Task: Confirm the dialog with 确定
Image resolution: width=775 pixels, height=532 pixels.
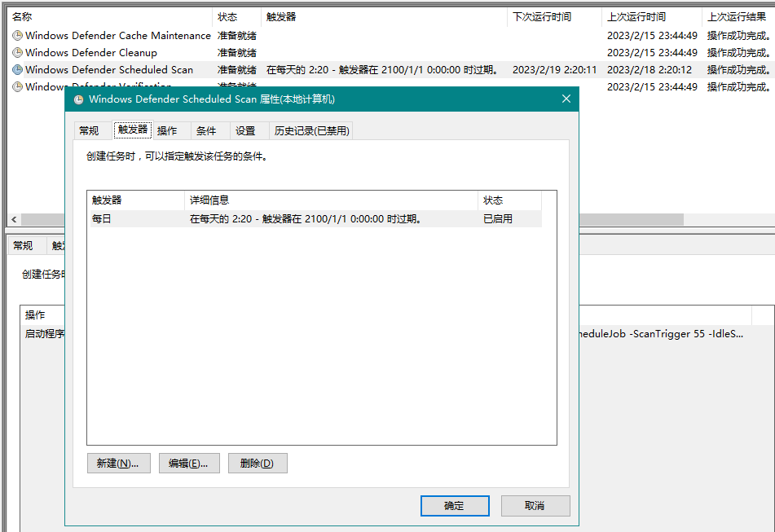Action: pyautogui.click(x=454, y=505)
